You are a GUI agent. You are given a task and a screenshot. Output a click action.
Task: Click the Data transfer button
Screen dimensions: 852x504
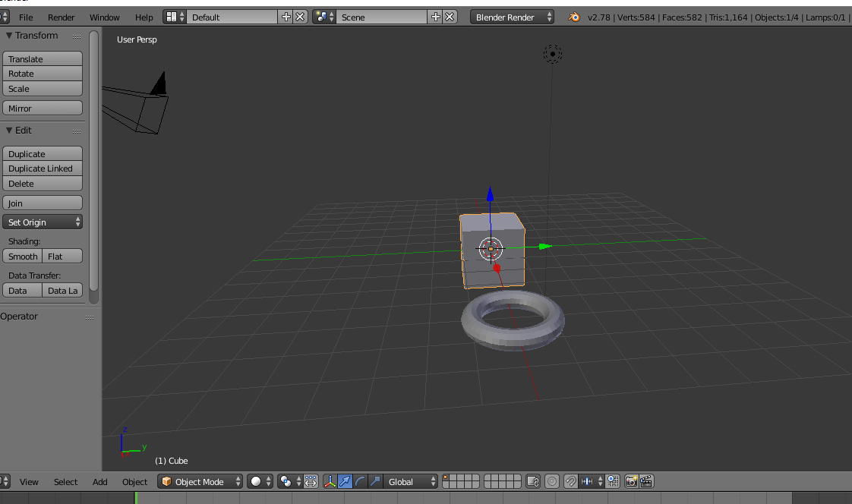(22, 291)
